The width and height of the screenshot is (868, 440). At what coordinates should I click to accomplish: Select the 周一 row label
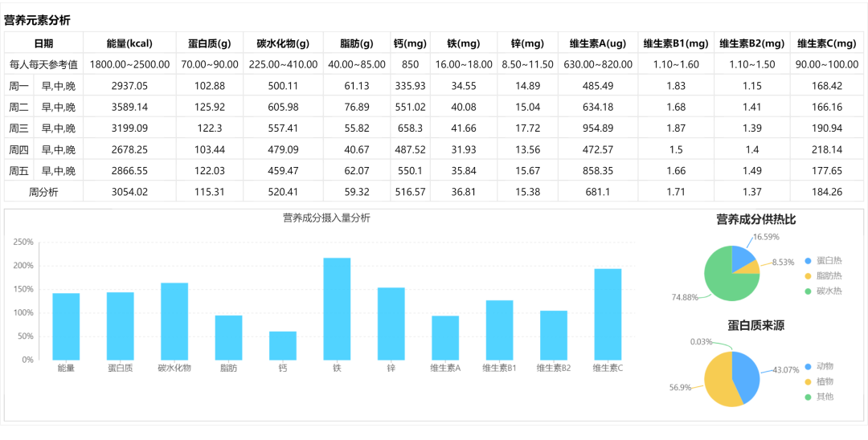coord(18,86)
